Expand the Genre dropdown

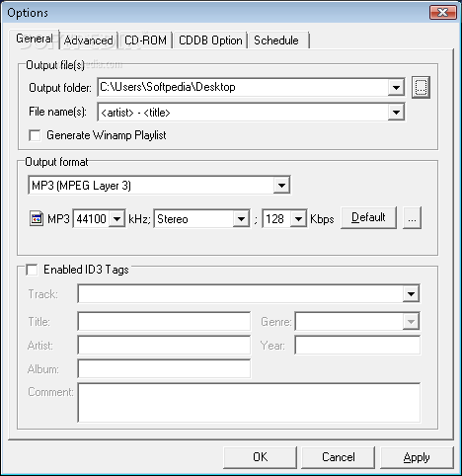tap(411, 321)
